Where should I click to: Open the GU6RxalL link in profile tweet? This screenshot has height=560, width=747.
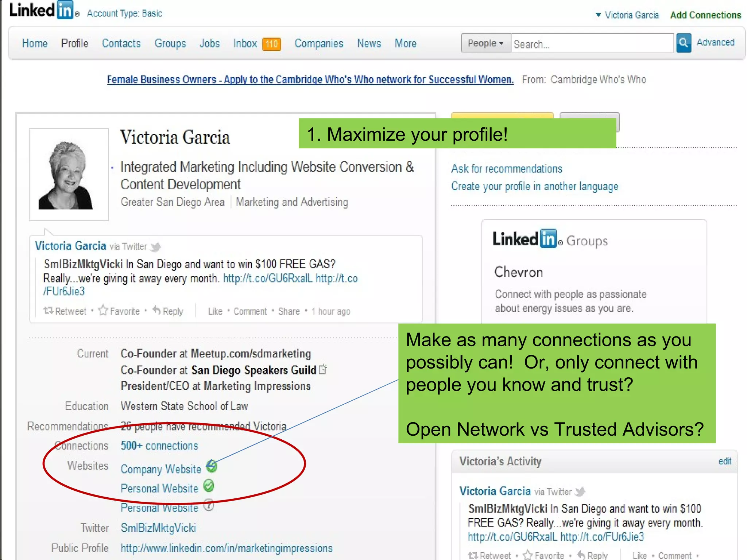pyautogui.click(x=268, y=279)
